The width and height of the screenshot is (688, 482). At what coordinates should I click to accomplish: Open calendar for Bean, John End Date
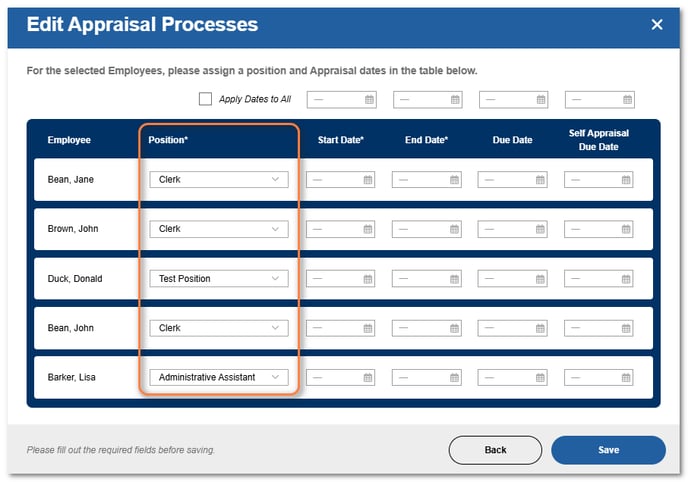coord(454,328)
